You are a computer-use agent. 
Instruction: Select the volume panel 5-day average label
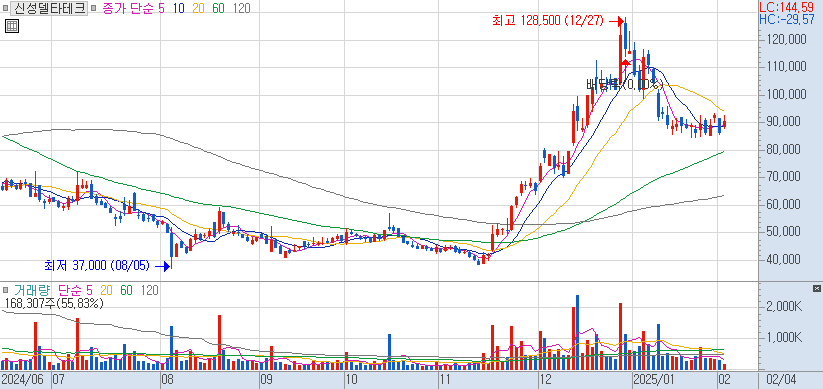[x=89, y=290]
